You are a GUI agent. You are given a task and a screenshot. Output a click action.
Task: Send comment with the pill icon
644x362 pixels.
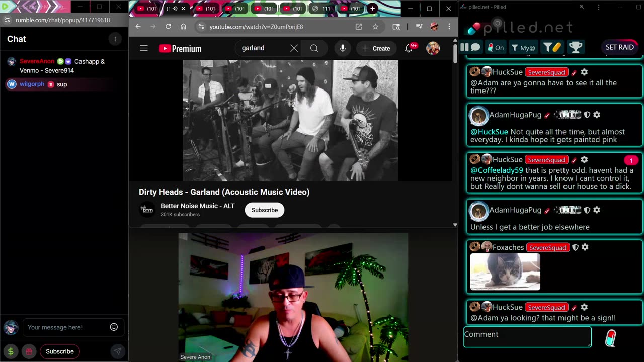(610, 338)
